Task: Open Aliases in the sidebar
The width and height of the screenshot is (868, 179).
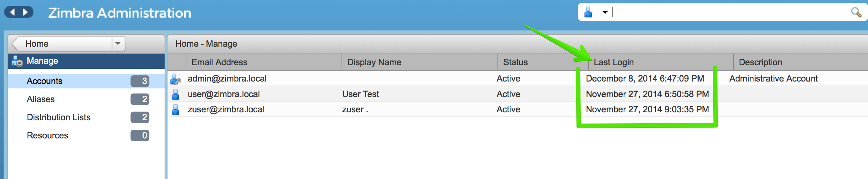Action: point(41,99)
